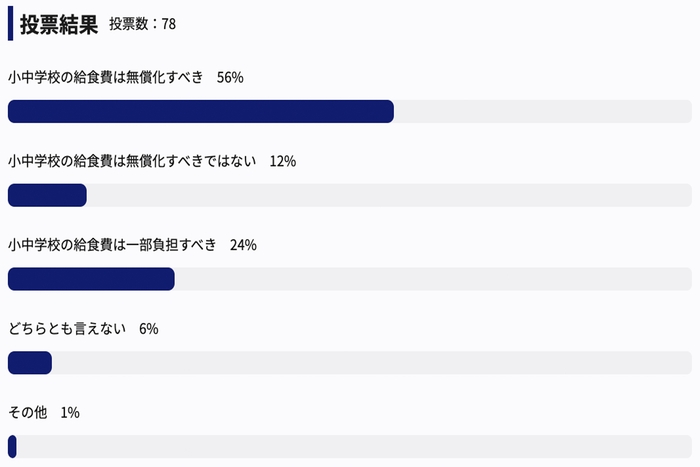
Task: Click the 投票数：78 vote count text
Action: [x=142, y=25]
